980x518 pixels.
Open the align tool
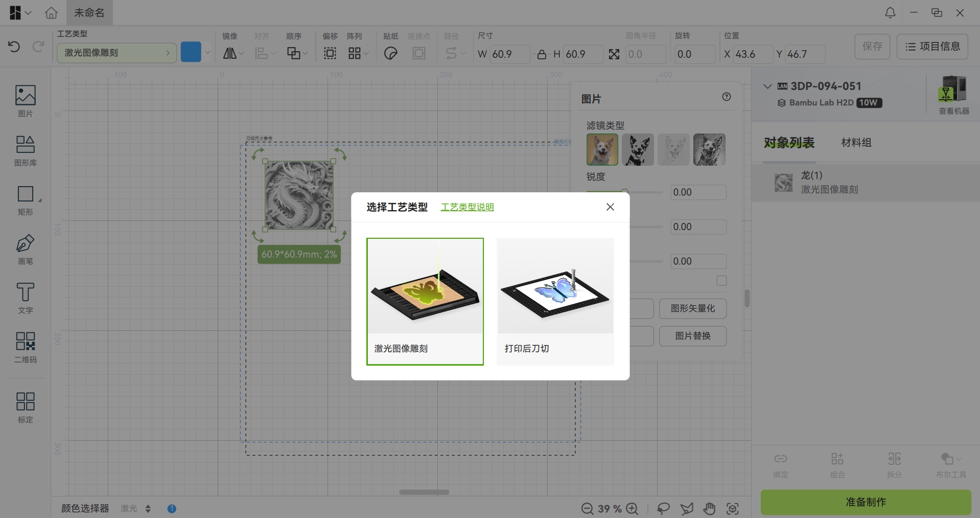pyautogui.click(x=265, y=53)
